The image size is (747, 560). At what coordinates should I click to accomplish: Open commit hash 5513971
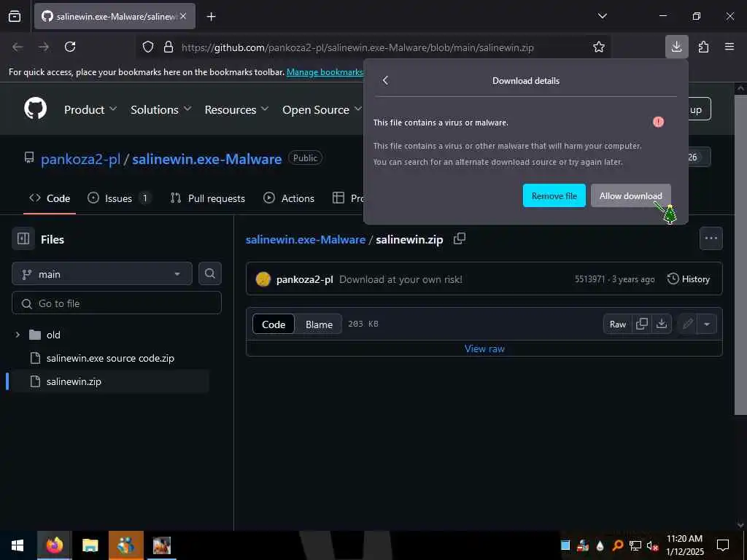(589, 279)
